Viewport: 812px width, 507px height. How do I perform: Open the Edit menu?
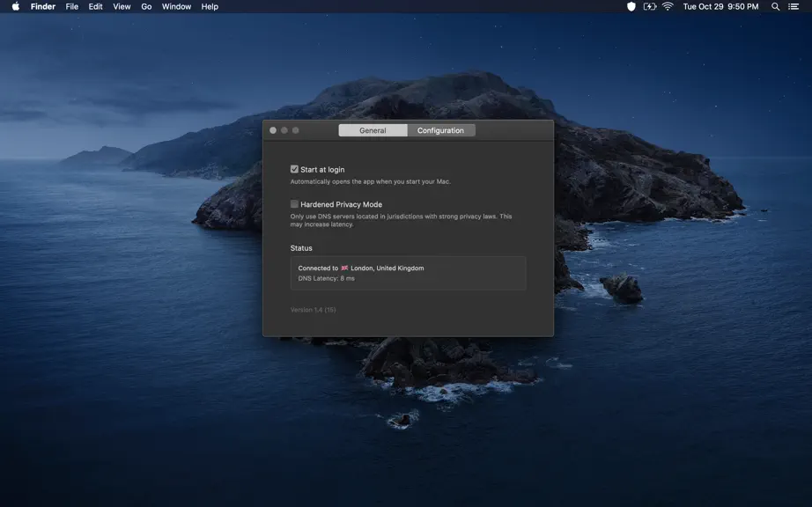tap(95, 7)
